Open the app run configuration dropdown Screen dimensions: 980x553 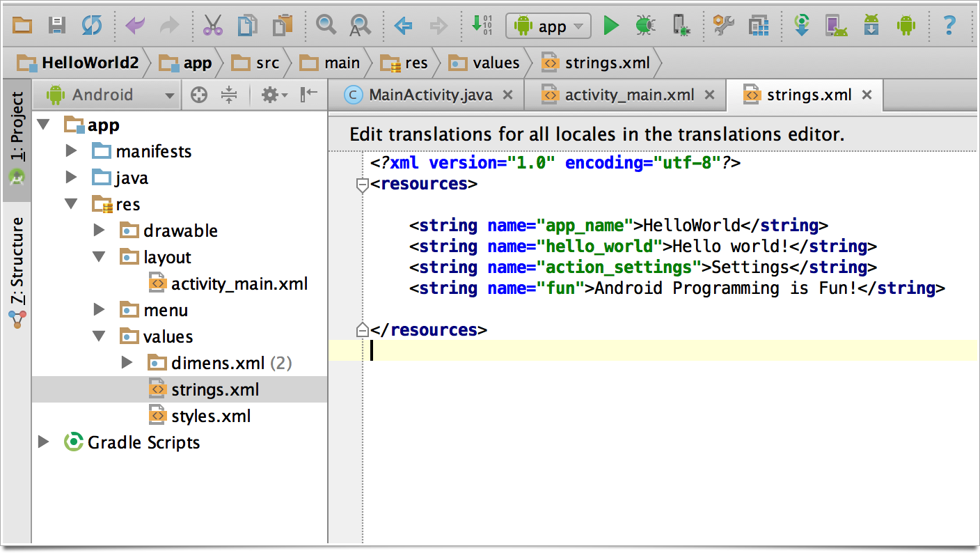[548, 26]
